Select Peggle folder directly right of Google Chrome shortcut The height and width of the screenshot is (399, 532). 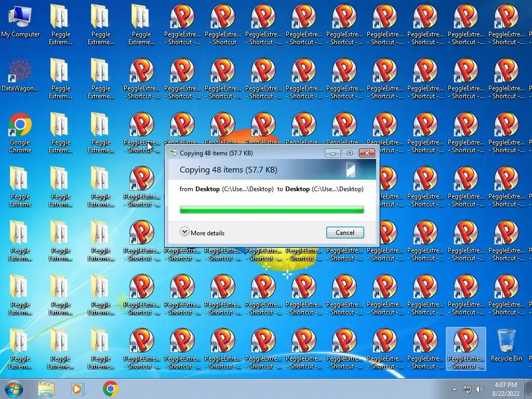(60, 133)
